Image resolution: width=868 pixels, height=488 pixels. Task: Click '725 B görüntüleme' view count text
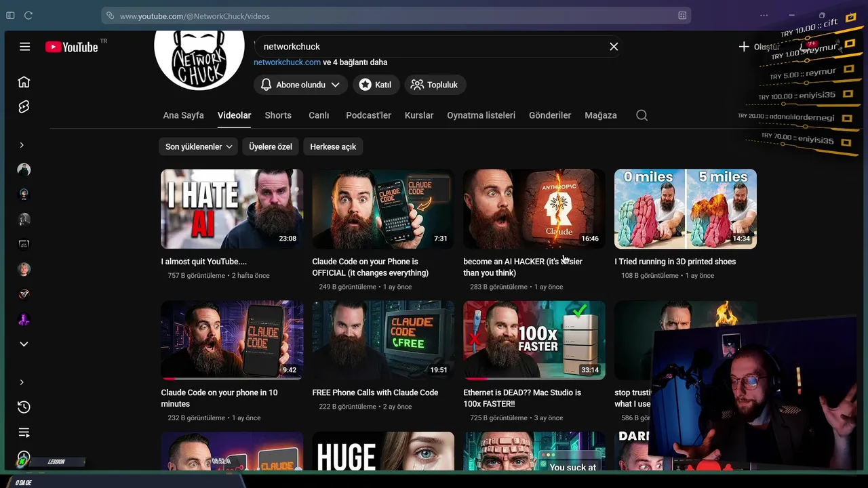(498, 418)
